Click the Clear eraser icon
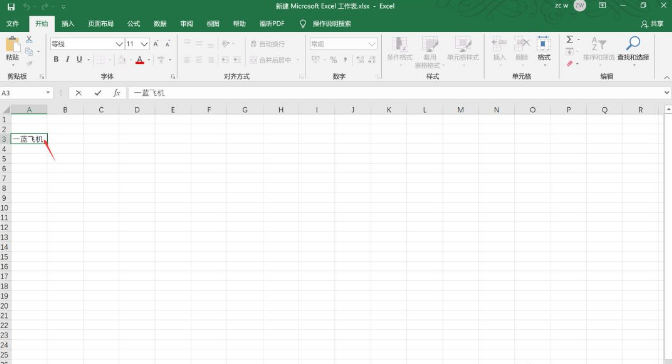The height and width of the screenshot is (364, 672). [x=570, y=63]
